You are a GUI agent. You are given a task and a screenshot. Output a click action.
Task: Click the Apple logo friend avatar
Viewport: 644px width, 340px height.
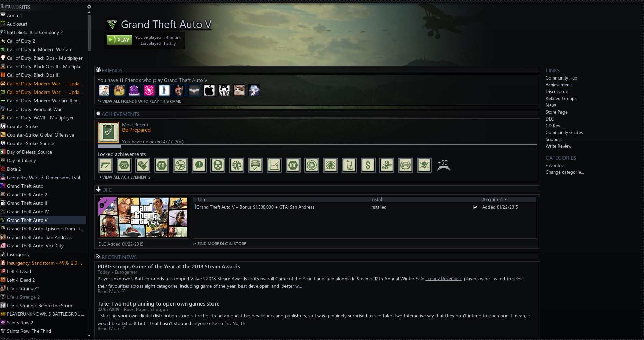209,90
